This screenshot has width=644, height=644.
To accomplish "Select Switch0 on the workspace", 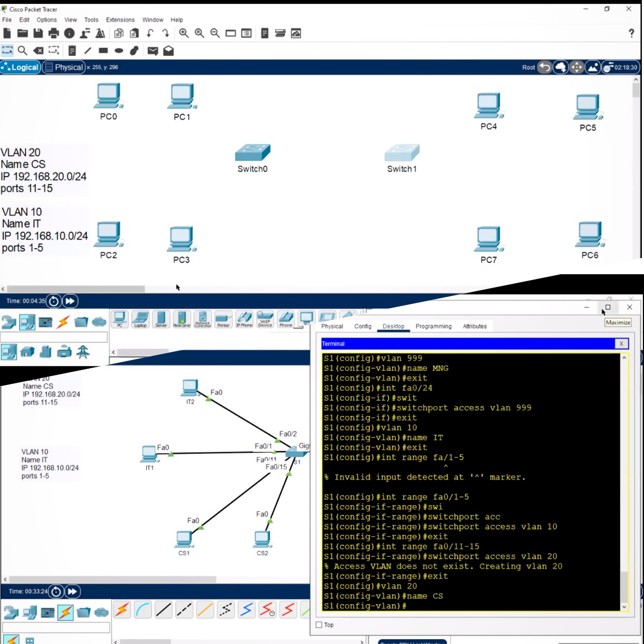I will pyautogui.click(x=252, y=153).
